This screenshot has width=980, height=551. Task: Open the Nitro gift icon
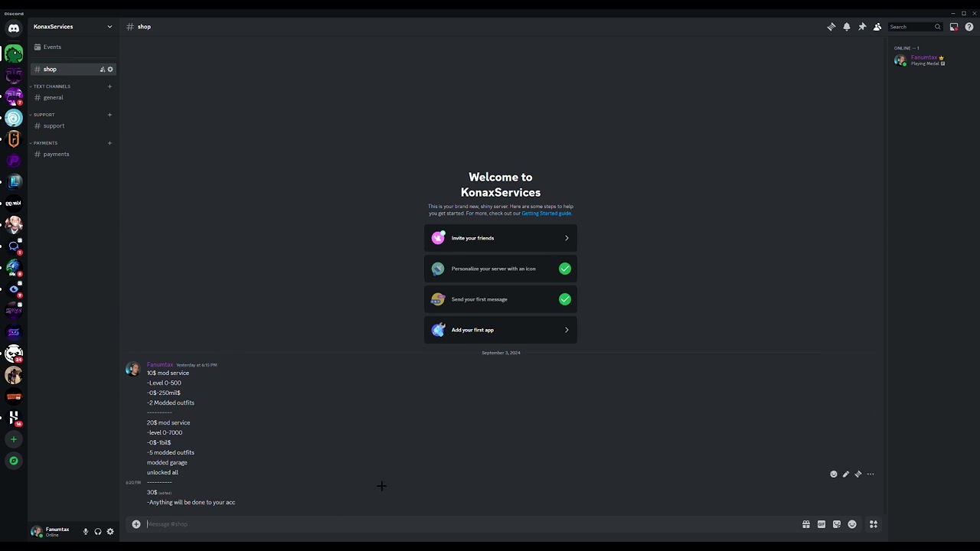806,524
